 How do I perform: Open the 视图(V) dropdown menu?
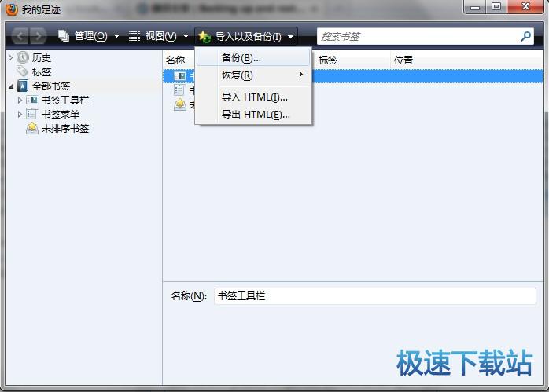[159, 36]
